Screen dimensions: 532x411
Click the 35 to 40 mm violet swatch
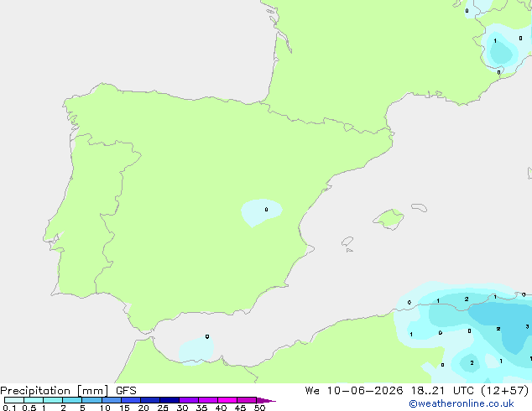pos(208,400)
